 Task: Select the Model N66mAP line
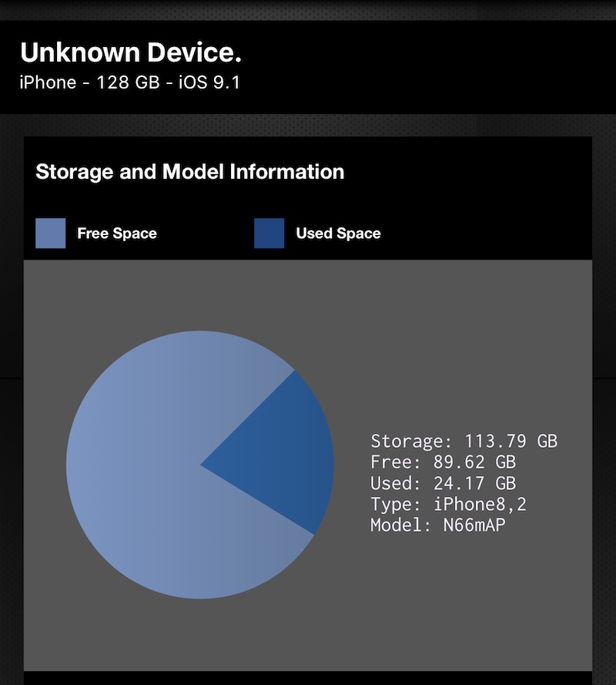[438, 525]
